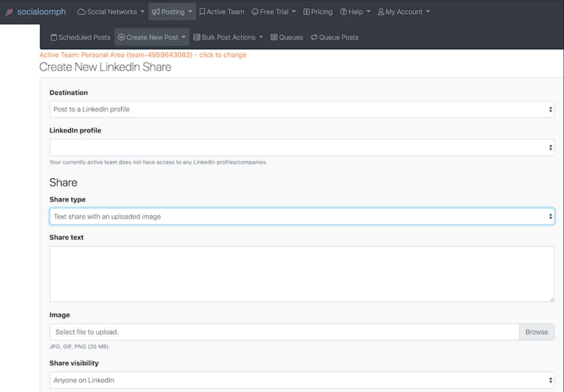Click the bookmark icon beside Active Team
The image size is (564, 392).
coord(202,12)
